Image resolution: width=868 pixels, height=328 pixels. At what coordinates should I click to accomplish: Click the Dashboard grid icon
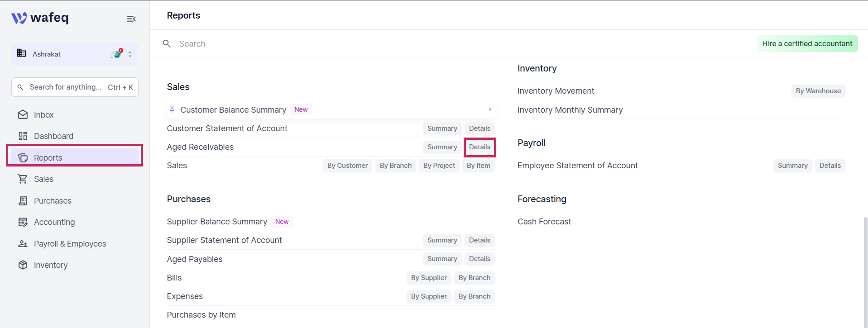23,136
